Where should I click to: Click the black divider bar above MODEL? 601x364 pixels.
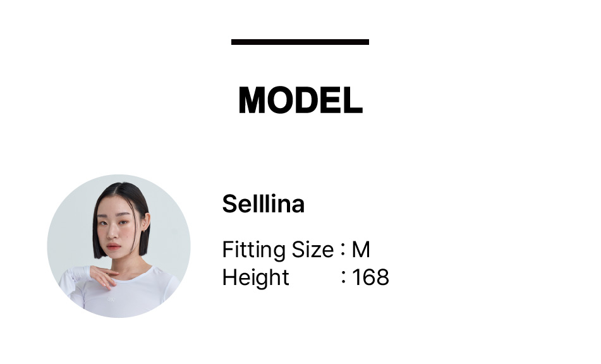(300, 42)
